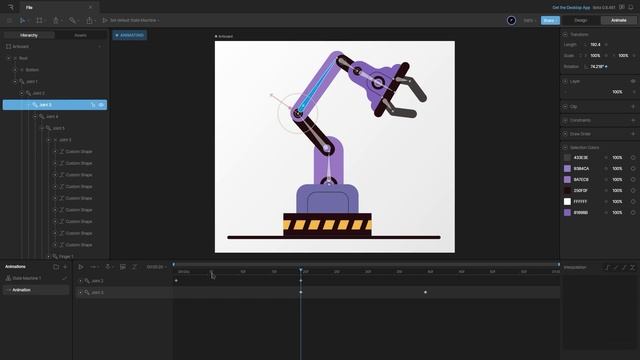640x360 pixels.
Task: Click the timeline current time field
Action: tap(155, 267)
